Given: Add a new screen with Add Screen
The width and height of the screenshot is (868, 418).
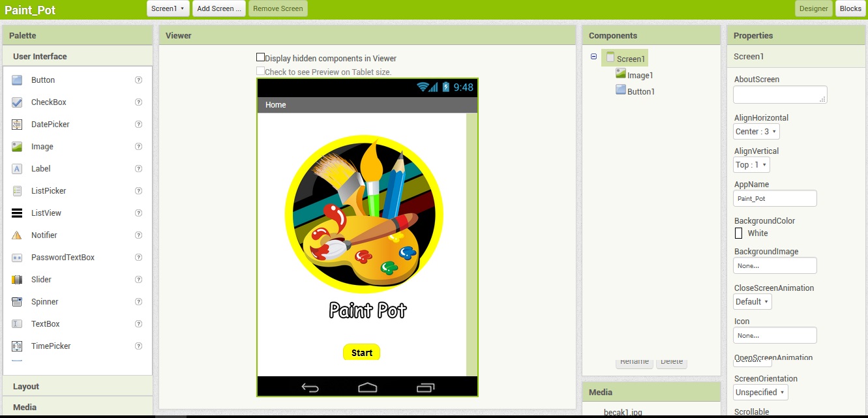Looking at the screenshot, I should pyautogui.click(x=218, y=8).
